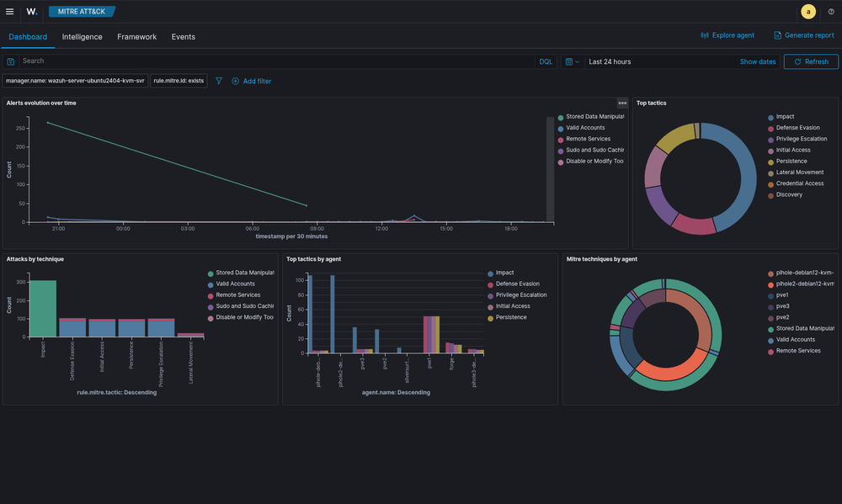
Task: Open the change all filters funnel icon
Action: [x=219, y=81]
